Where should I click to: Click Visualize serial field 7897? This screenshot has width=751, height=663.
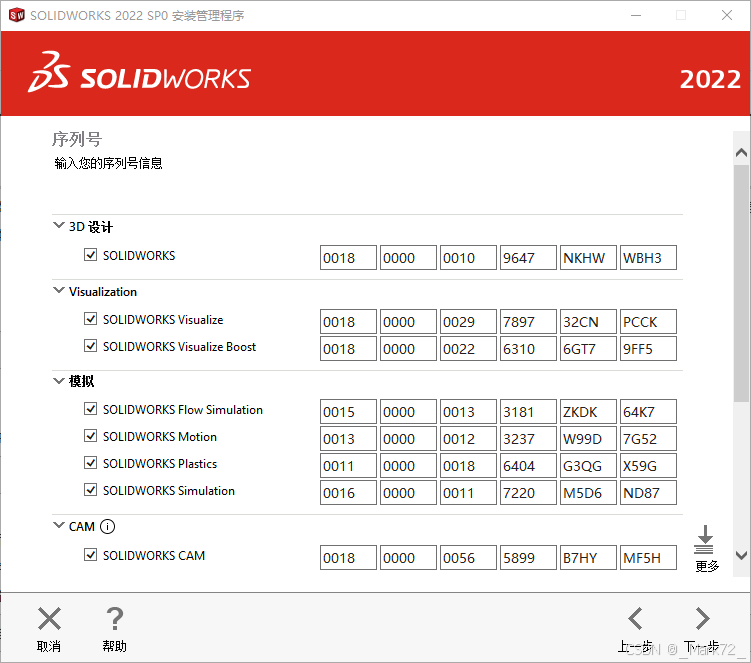tap(528, 321)
